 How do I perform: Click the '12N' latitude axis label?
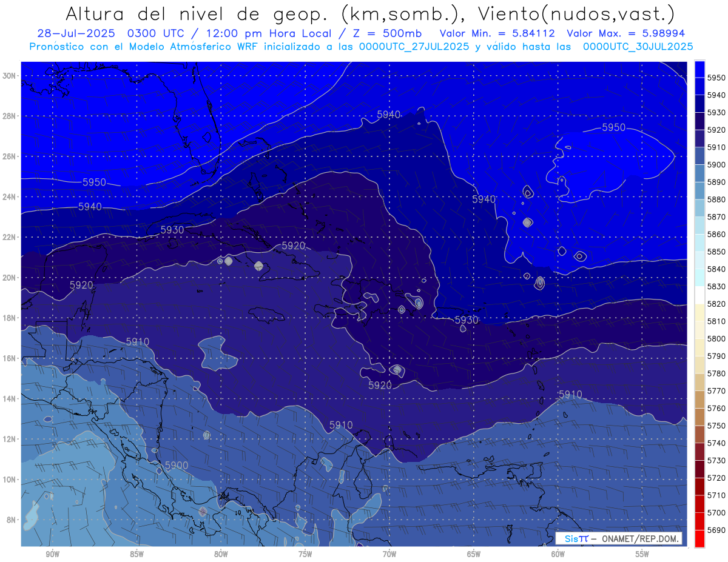point(8,439)
